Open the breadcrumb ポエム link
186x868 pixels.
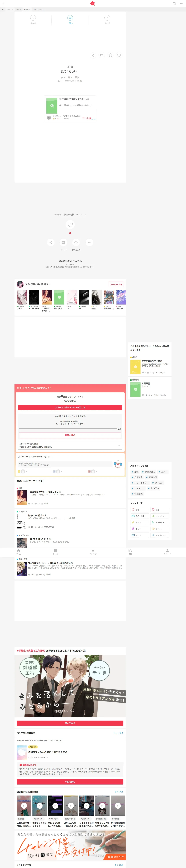point(19,9)
